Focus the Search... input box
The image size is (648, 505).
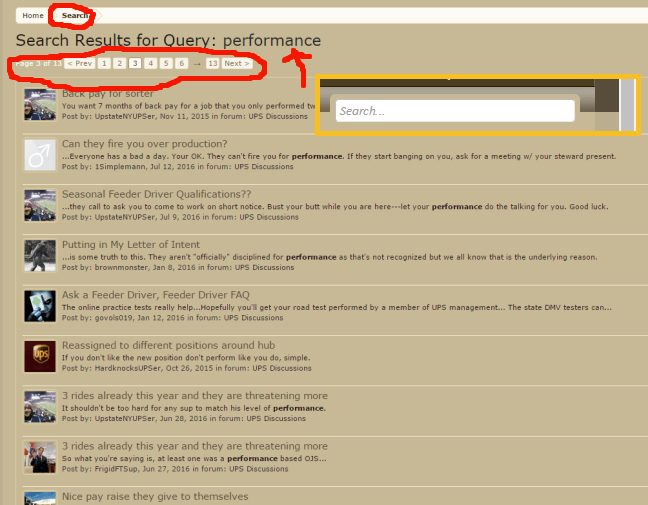(455, 111)
